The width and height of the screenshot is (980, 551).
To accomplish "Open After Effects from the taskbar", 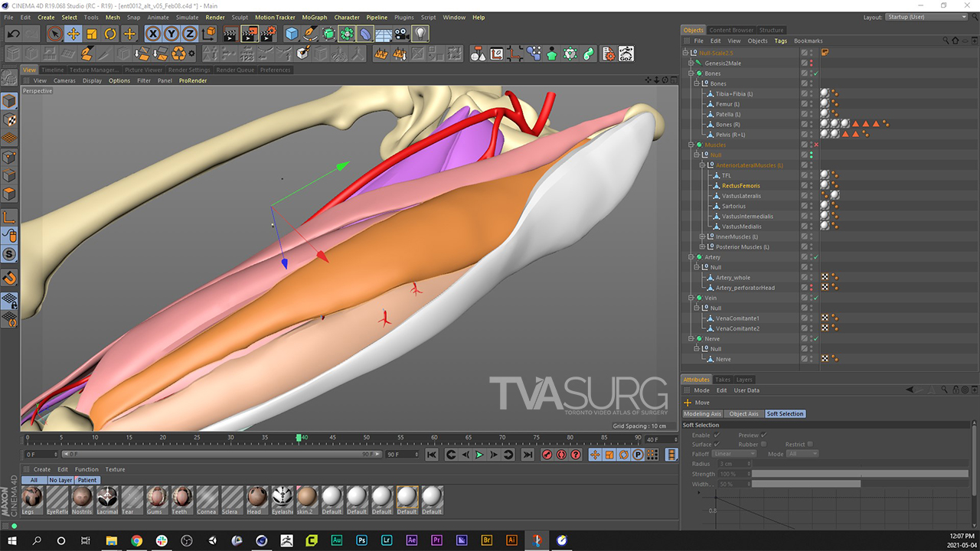I will coord(412,540).
